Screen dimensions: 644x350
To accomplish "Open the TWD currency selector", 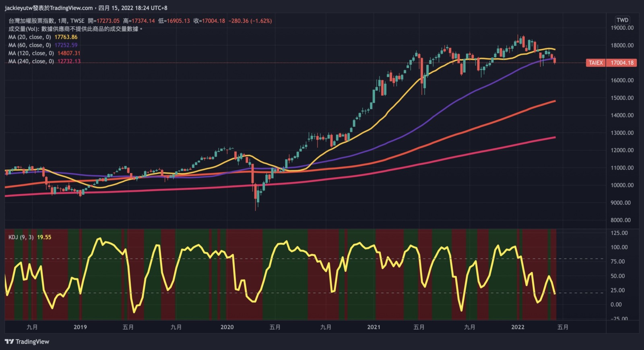I will 622,20.
